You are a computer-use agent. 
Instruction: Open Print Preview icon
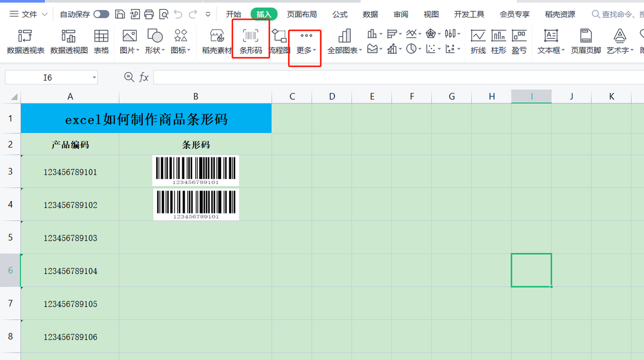click(164, 14)
